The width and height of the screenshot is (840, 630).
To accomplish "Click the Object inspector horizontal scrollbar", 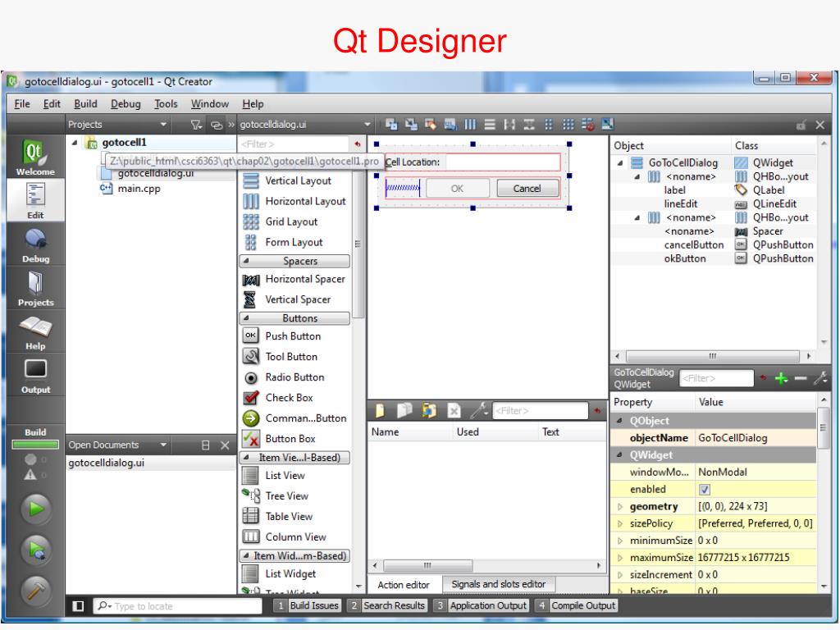I will click(x=713, y=356).
